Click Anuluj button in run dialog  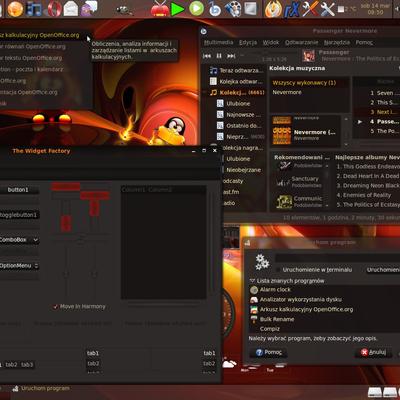tap(373, 352)
